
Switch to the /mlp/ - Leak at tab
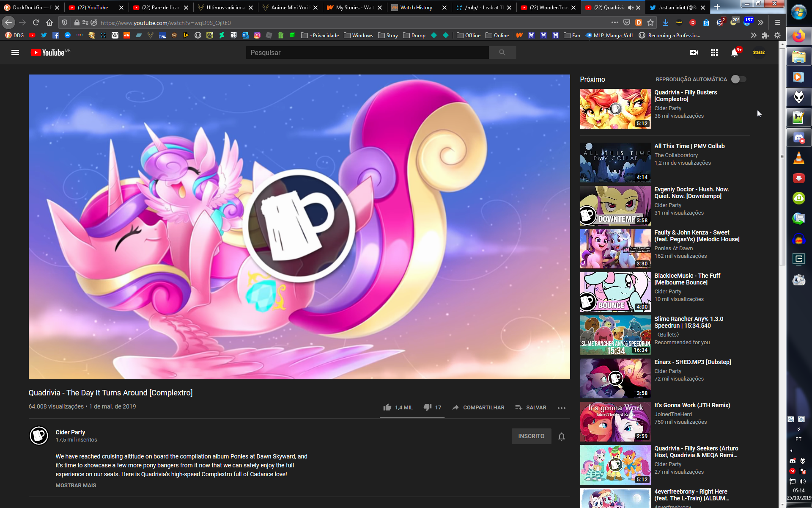tap(483, 8)
